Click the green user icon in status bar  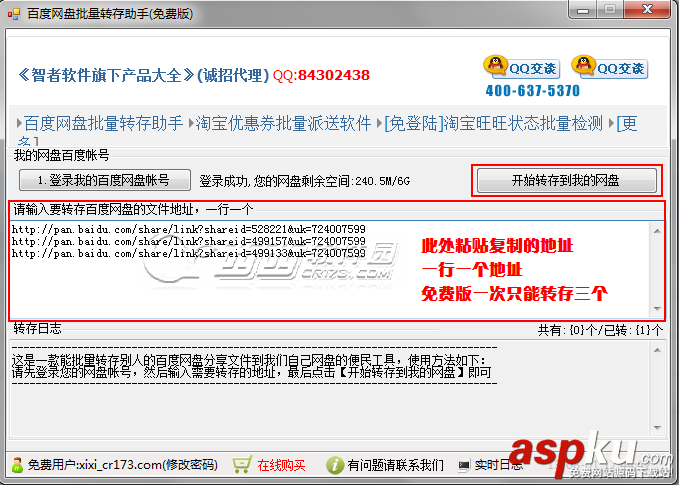click(17, 465)
